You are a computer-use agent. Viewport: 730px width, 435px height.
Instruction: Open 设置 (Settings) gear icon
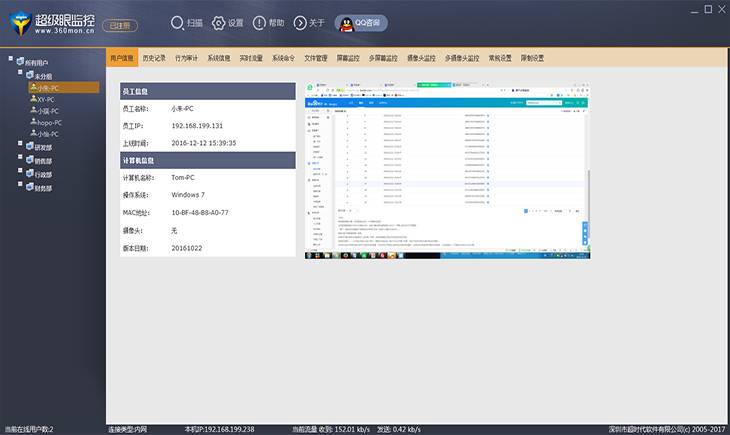pyautogui.click(x=218, y=22)
